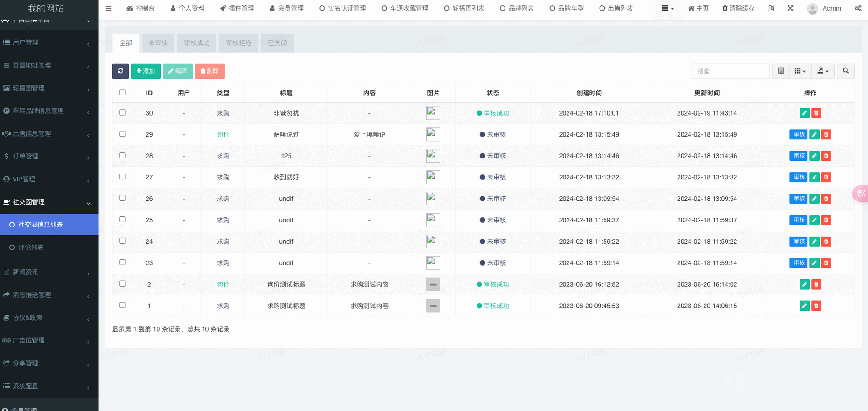Click the hamburger sidebar toggle icon
This screenshot has width=868, height=411.
click(x=109, y=8)
